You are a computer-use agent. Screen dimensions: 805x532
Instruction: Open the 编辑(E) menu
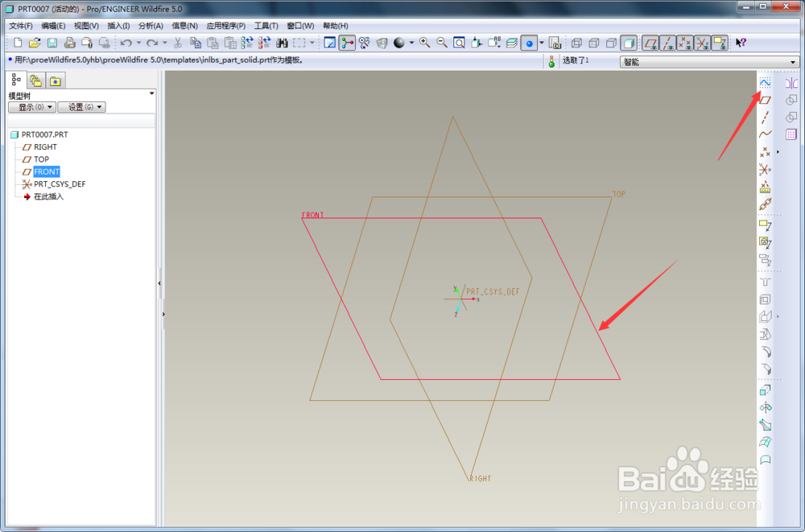pos(53,26)
